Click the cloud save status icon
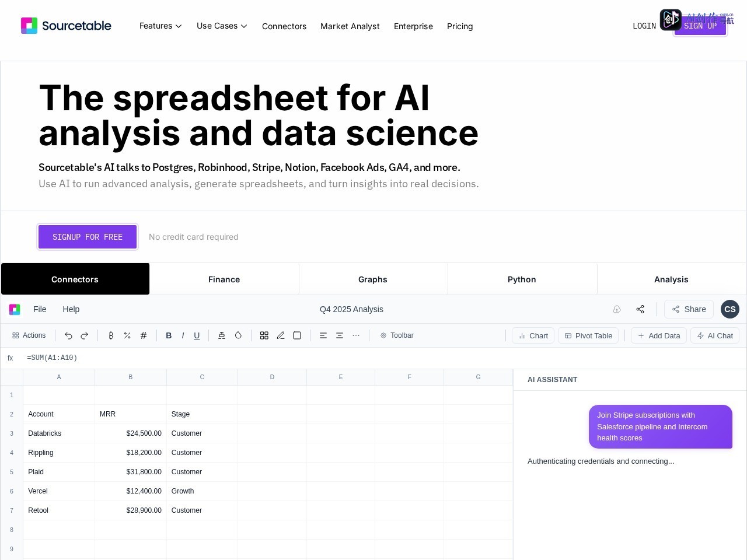This screenshot has width=747, height=560. (x=617, y=309)
